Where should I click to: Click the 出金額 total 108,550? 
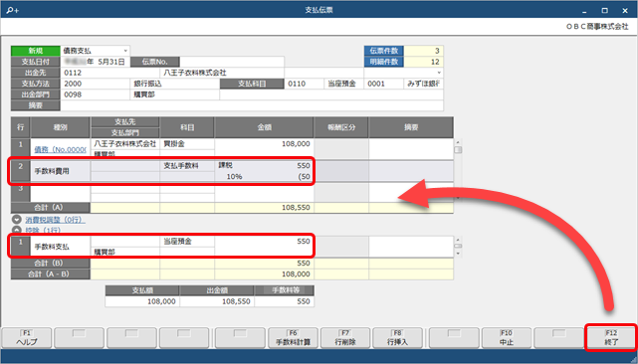coord(216,301)
